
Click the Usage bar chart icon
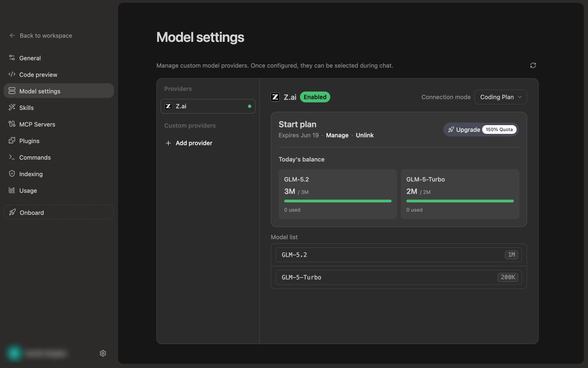[12, 190]
